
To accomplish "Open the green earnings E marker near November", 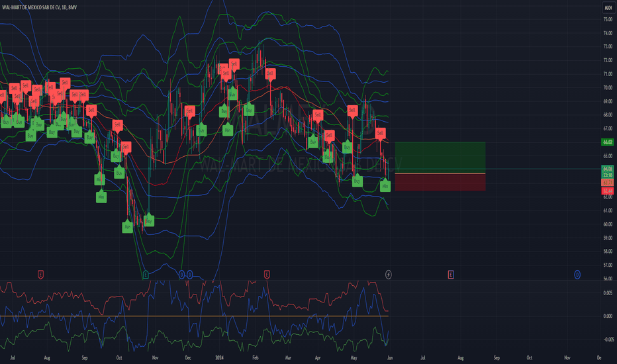I will click(x=146, y=275).
